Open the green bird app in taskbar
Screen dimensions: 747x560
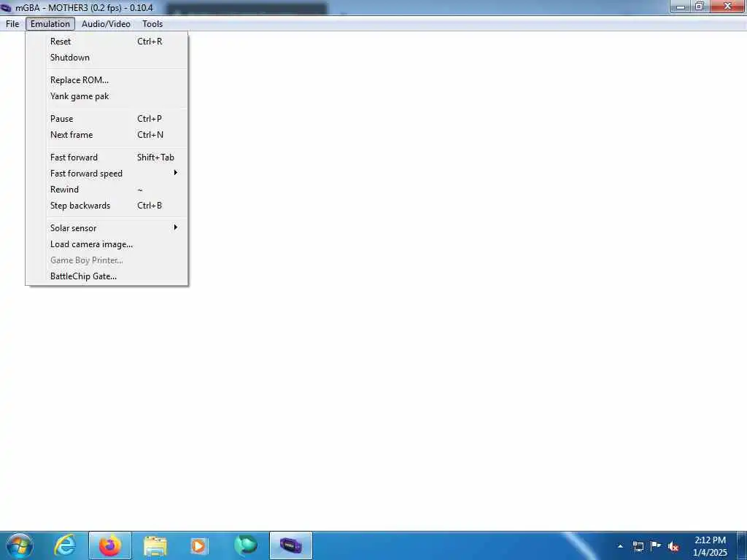tap(246, 545)
